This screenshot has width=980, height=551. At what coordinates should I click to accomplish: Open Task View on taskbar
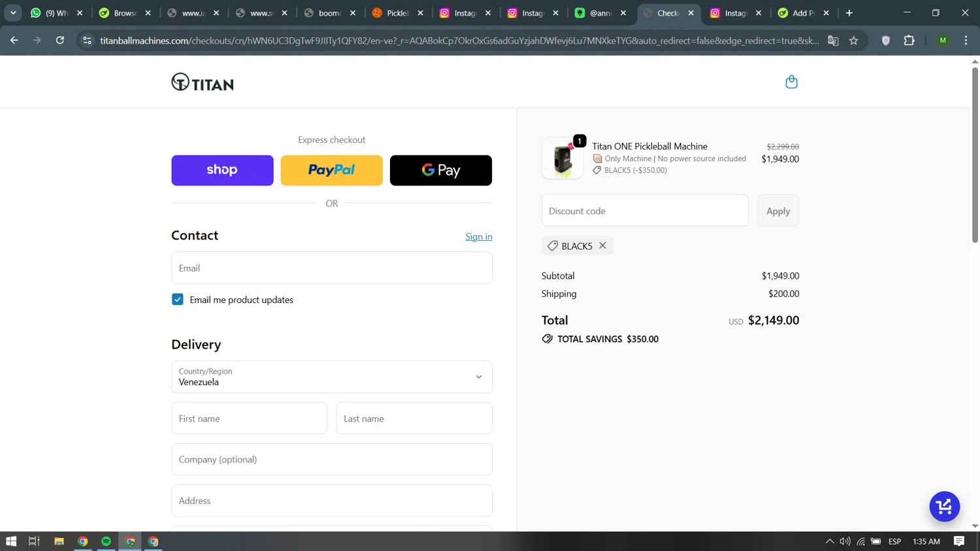click(x=34, y=541)
